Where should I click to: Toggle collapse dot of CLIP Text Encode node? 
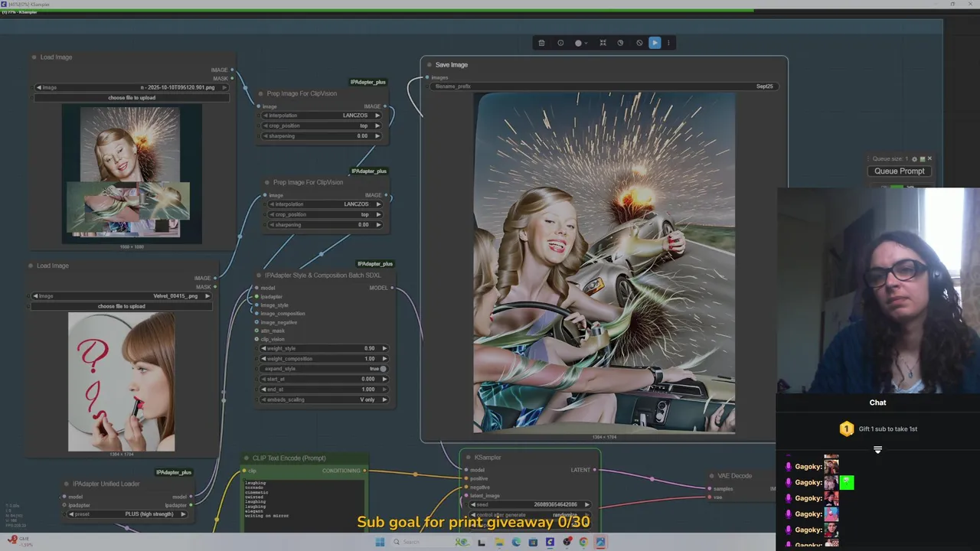pyautogui.click(x=247, y=458)
